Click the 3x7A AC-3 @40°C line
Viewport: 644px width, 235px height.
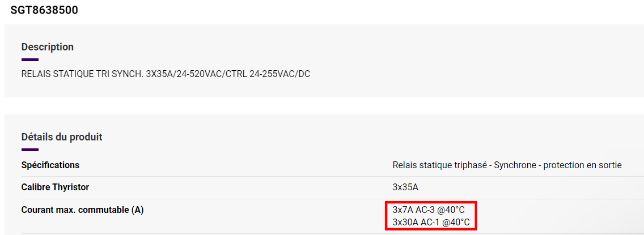point(429,210)
